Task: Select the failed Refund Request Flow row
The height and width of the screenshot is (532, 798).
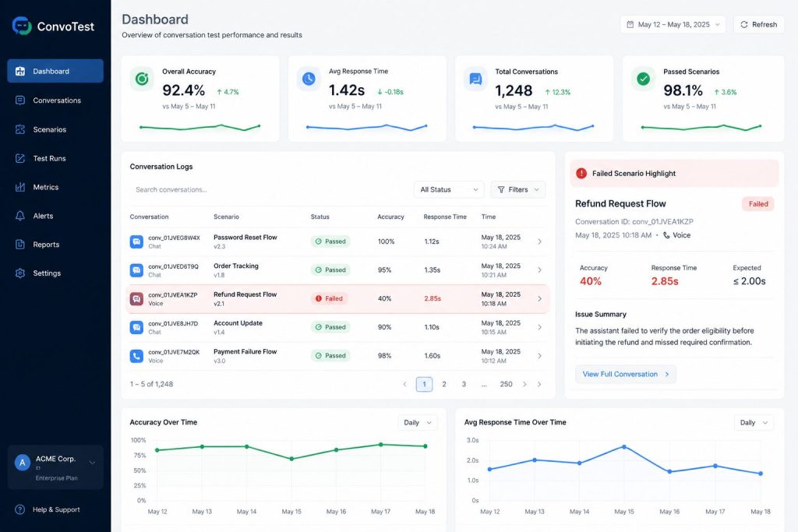Action: coord(337,298)
